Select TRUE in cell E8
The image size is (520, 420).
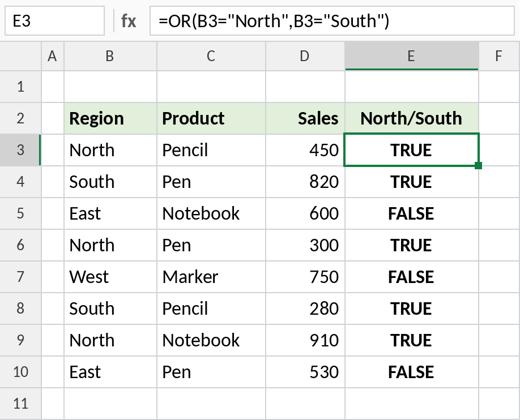[x=412, y=308]
